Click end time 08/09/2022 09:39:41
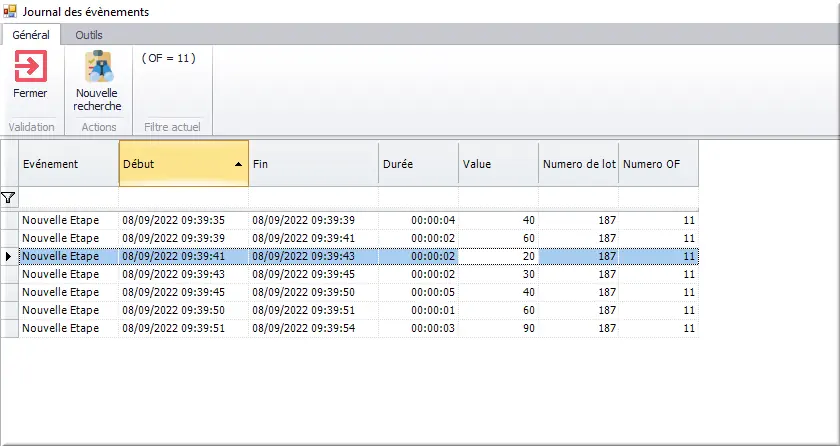This screenshot has width=840, height=446. pyautogui.click(x=304, y=238)
